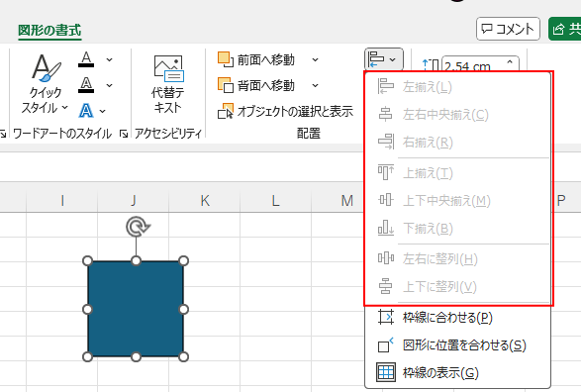Click the bottom-right resize handle of shape
Image resolution: width=581 pixels, height=392 pixels.
(183, 356)
